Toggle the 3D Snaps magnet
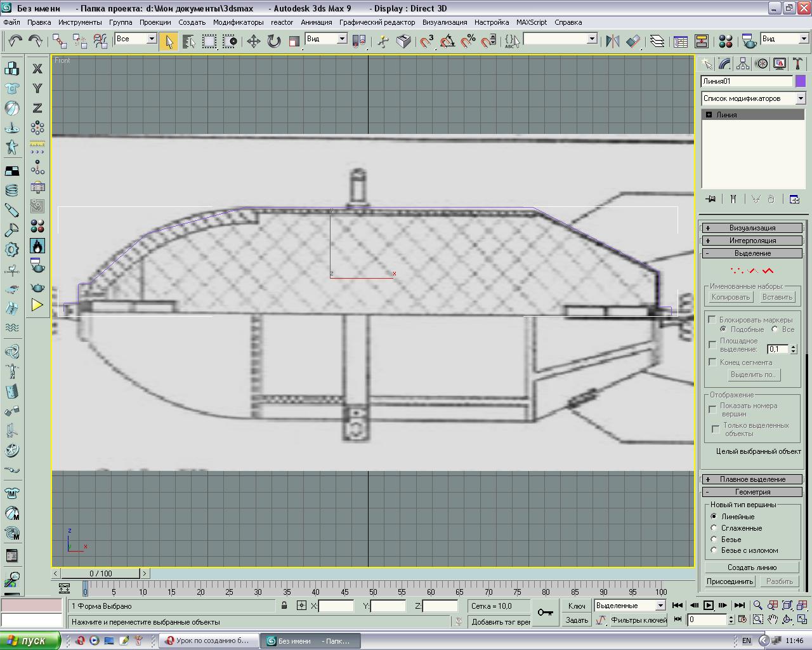Screen dimensions: 812x650 click(x=427, y=41)
